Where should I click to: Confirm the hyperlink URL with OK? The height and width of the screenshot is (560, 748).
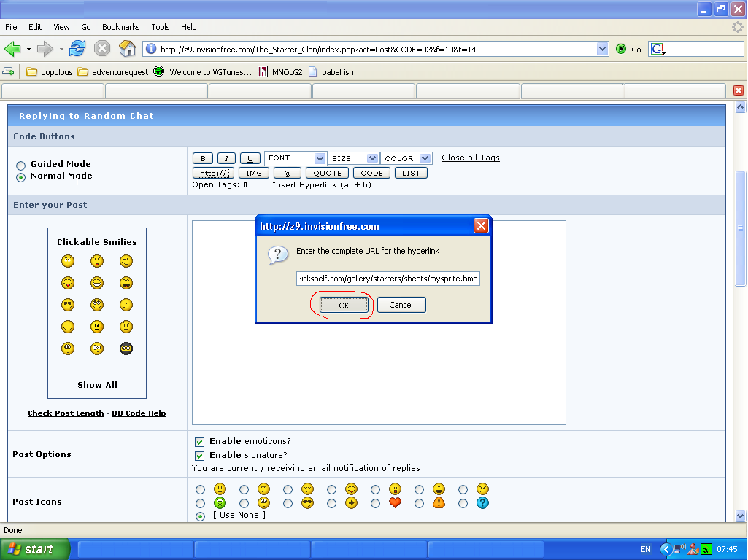point(344,305)
